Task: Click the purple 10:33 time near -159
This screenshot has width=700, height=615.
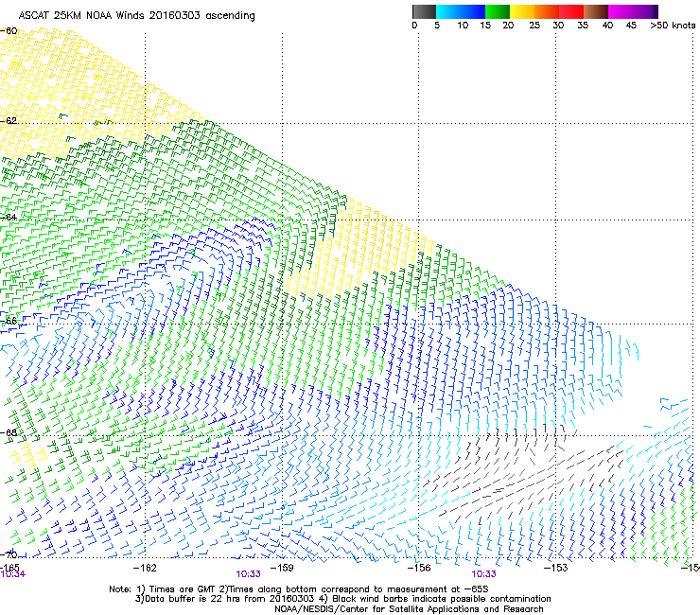Action: [248, 574]
